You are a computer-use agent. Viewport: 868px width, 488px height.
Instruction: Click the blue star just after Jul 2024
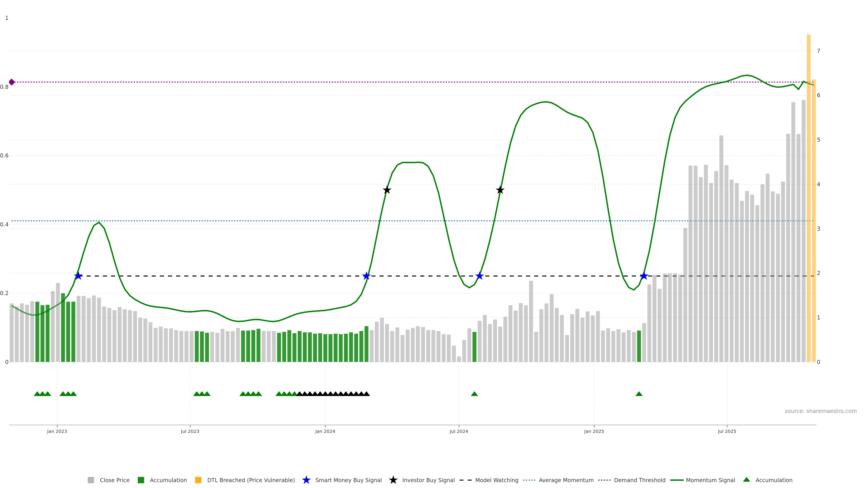[x=479, y=276]
